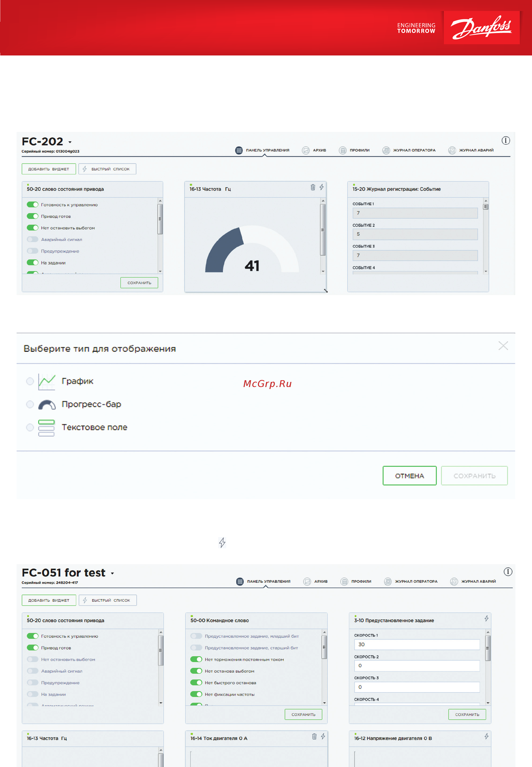Screen dimensions: 532x767
Task: Click lightning icon on 16-14 Ток двигателя widget
Action: [323, 736]
